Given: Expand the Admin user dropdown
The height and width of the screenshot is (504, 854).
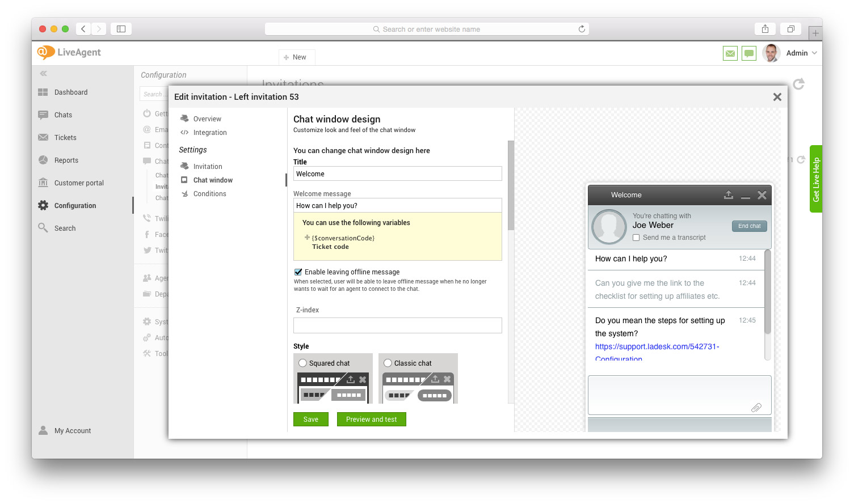Looking at the screenshot, I should pos(802,53).
